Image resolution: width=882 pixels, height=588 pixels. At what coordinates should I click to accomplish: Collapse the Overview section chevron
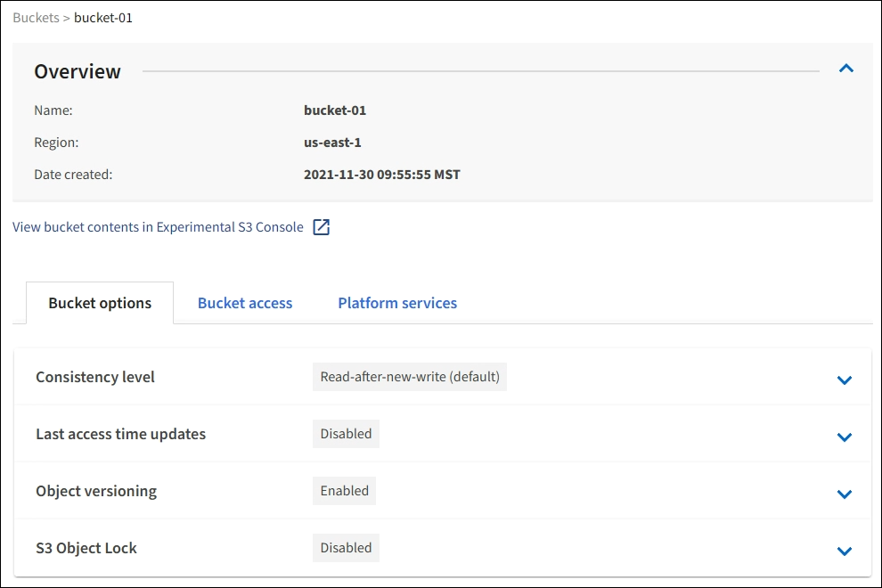846,69
